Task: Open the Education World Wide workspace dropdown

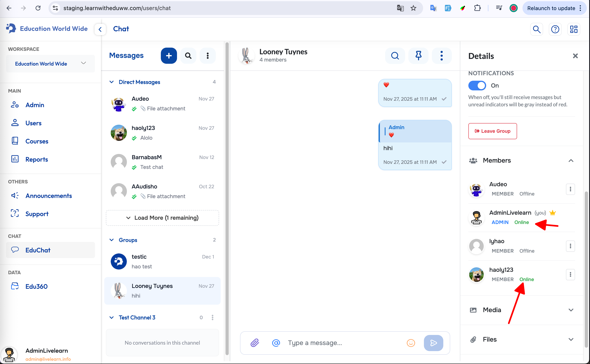Action: [x=50, y=64]
